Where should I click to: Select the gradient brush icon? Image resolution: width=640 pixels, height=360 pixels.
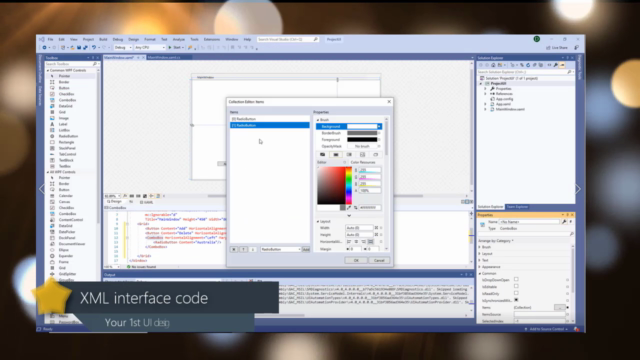pos(349,155)
